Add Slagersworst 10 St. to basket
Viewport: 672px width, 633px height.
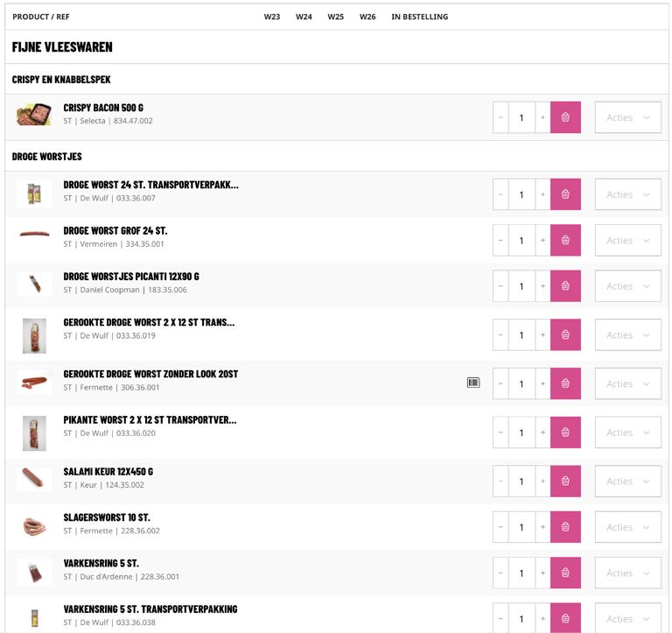(x=565, y=527)
